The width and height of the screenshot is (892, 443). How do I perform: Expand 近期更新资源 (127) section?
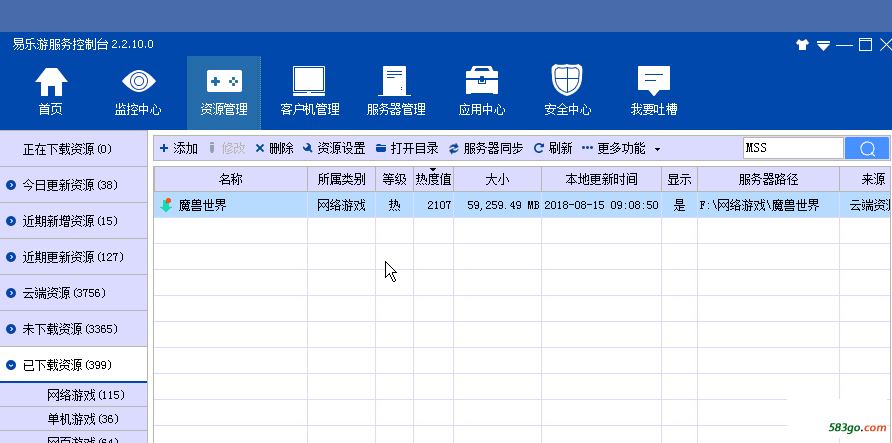[x=73, y=257]
